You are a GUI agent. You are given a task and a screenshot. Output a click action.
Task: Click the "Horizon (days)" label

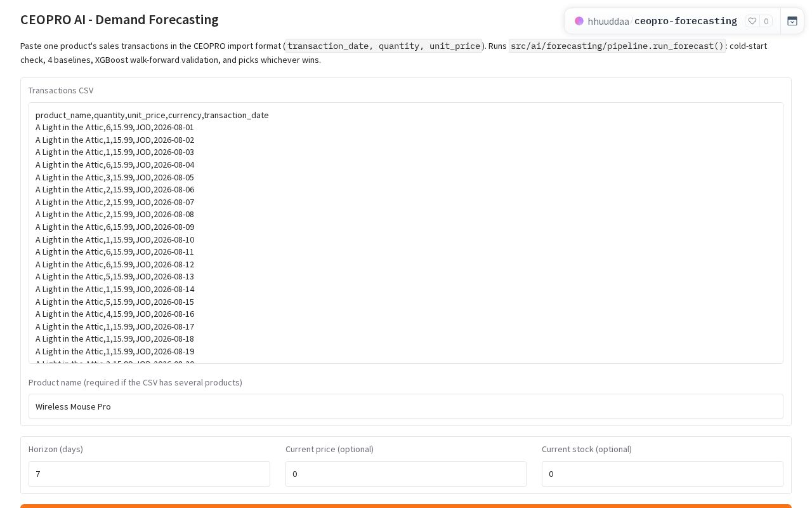[56, 449]
